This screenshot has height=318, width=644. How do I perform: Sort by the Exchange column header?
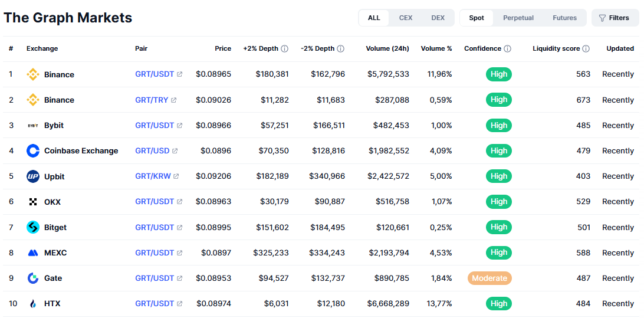click(42, 48)
